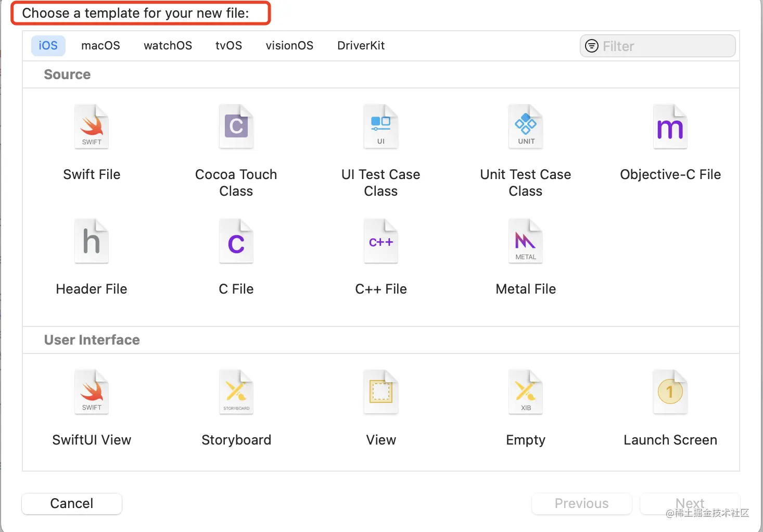Choose the Objective-C File template icon

(x=670, y=127)
